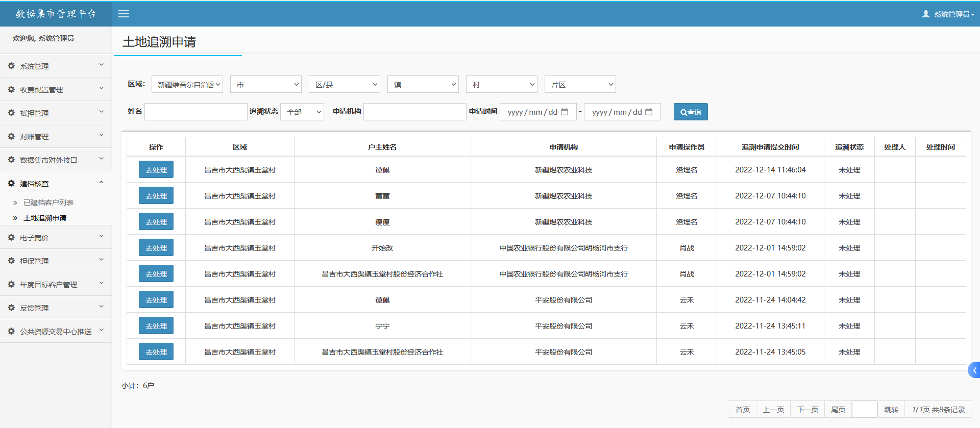Viewport: 980px width, 428px height.
Task: Open 已建档客户列表 submenu item
Action: [48, 203]
